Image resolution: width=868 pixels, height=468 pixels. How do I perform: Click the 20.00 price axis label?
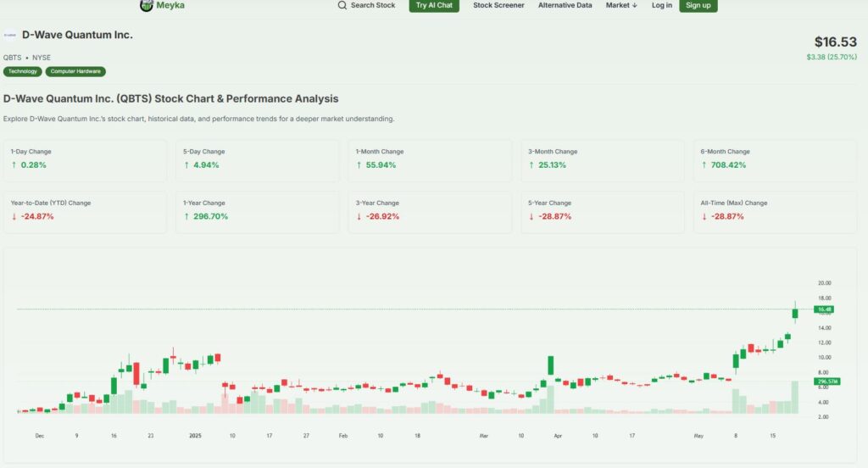pyautogui.click(x=824, y=283)
